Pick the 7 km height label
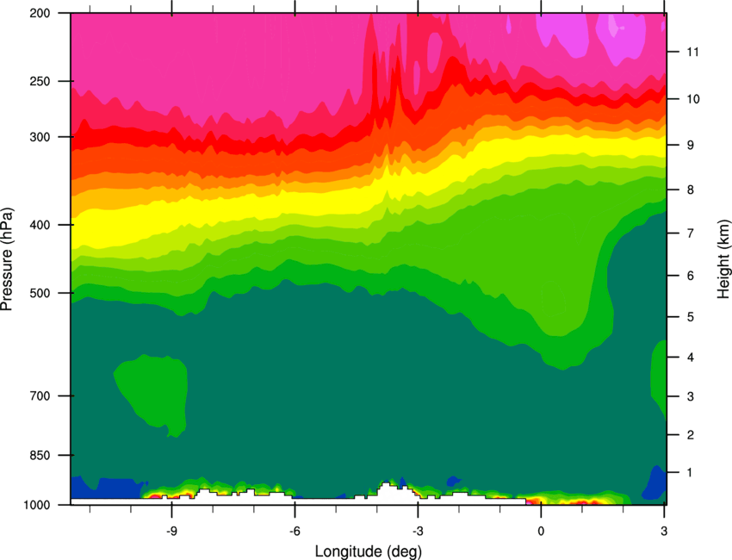The width and height of the screenshot is (732, 560). (690, 233)
